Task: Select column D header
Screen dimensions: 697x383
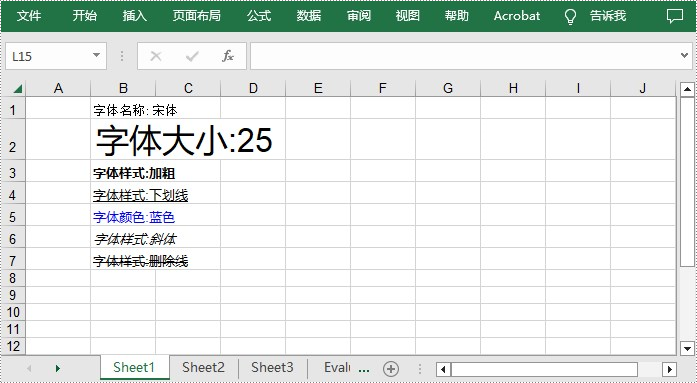Action: (253, 88)
